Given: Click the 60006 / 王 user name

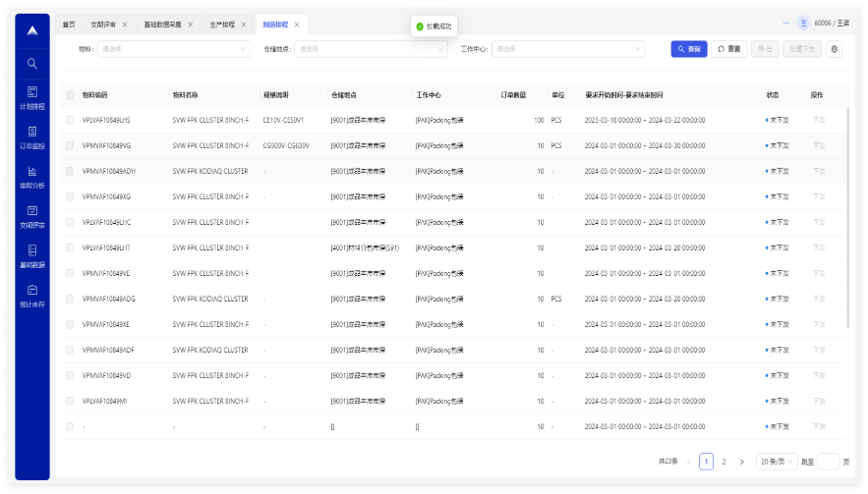Looking at the screenshot, I should [x=832, y=24].
